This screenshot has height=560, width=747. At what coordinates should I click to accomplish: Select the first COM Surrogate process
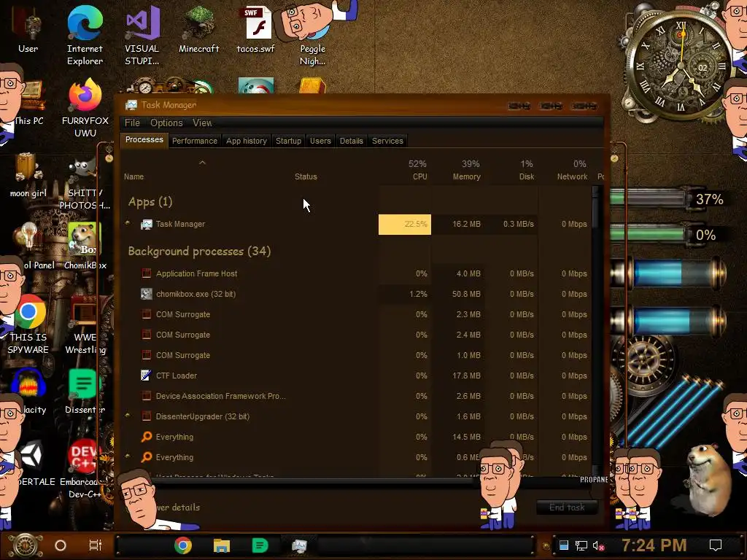[x=356, y=314]
